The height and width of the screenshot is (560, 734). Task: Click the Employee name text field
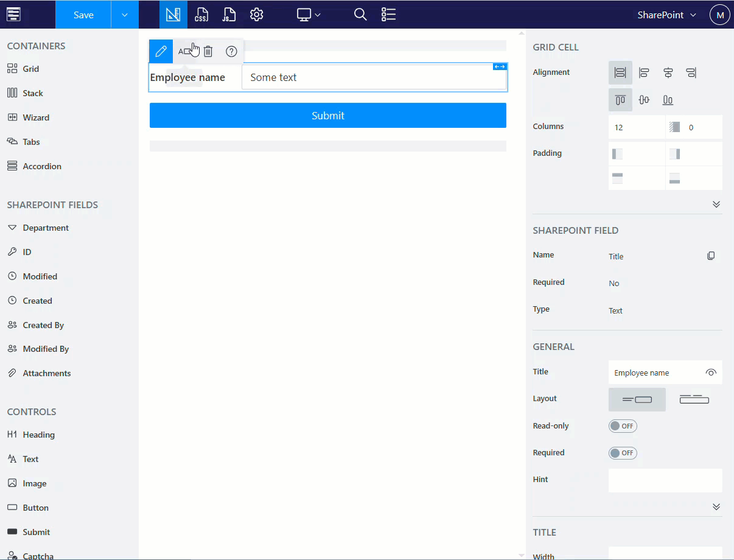pyautogui.click(x=374, y=77)
